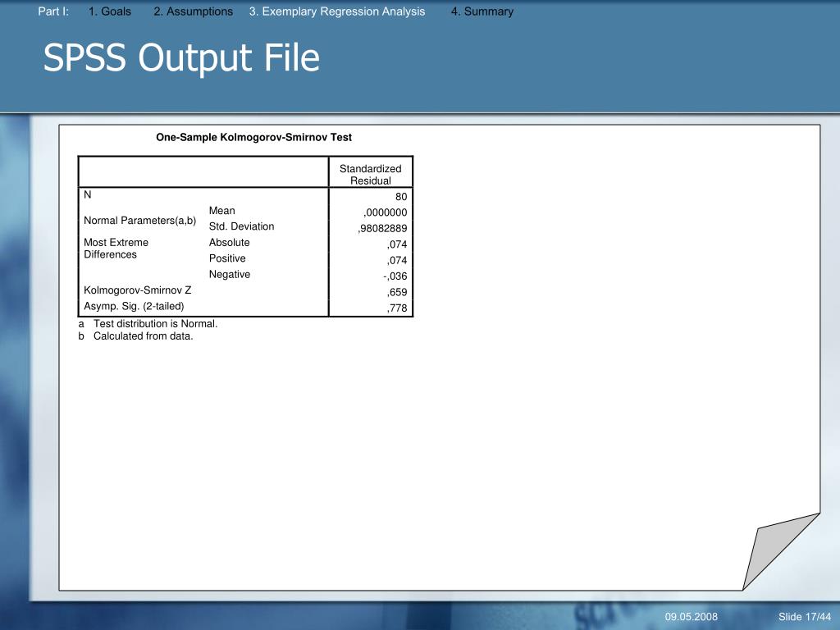
Task: Click the Negative row label
Action: (230, 274)
